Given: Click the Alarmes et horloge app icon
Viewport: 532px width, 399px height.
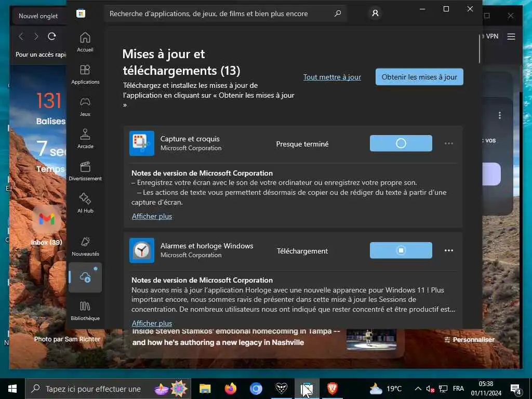Looking at the screenshot, I should click(x=142, y=250).
